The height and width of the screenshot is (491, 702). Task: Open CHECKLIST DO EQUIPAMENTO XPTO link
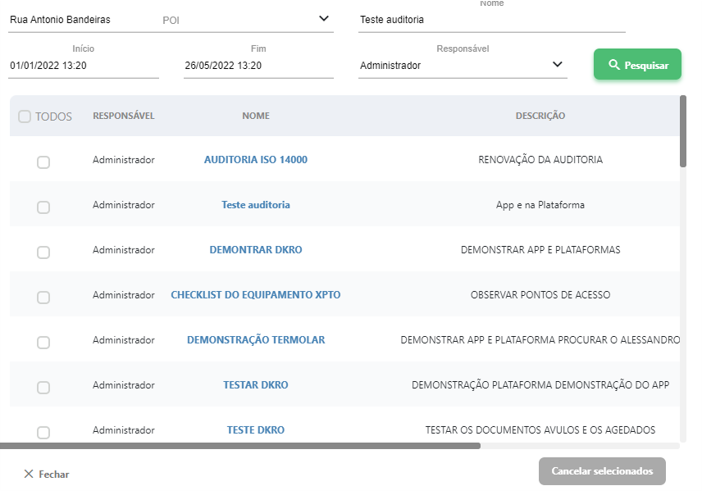point(255,295)
